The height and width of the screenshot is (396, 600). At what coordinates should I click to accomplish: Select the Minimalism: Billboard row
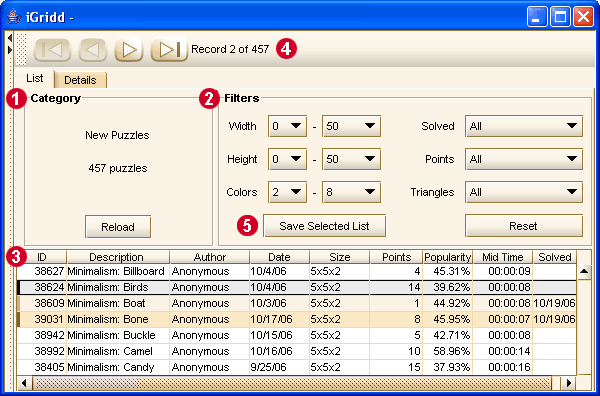point(297,271)
